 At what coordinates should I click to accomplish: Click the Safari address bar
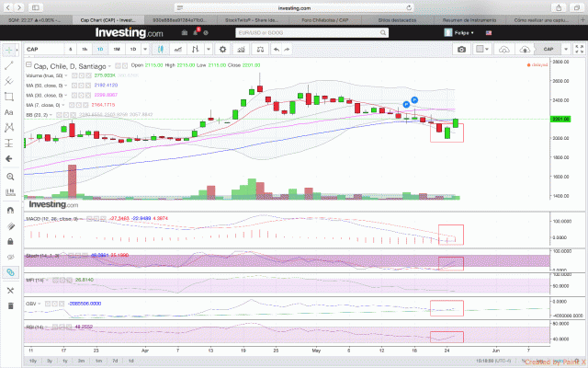(294, 8)
